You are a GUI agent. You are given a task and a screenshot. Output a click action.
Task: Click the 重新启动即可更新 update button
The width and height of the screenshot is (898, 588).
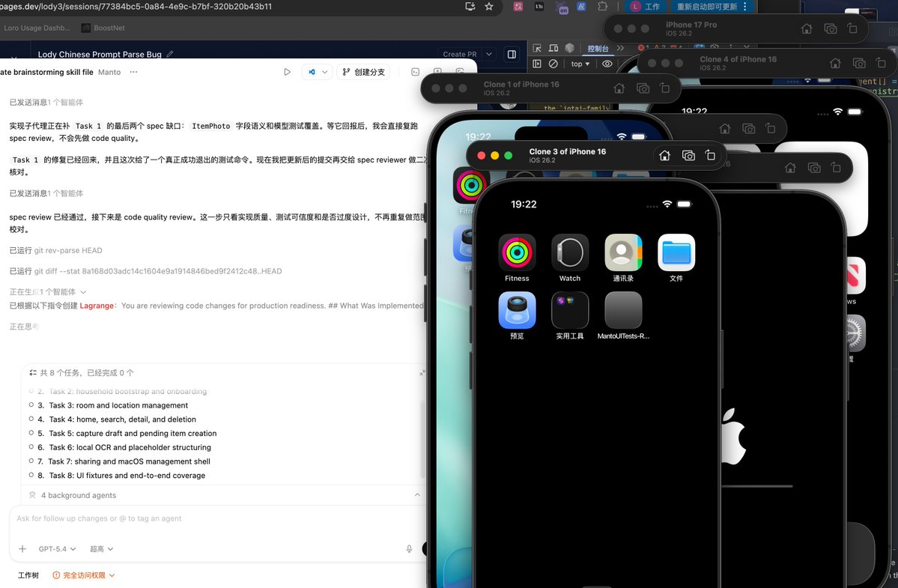tap(712, 6)
